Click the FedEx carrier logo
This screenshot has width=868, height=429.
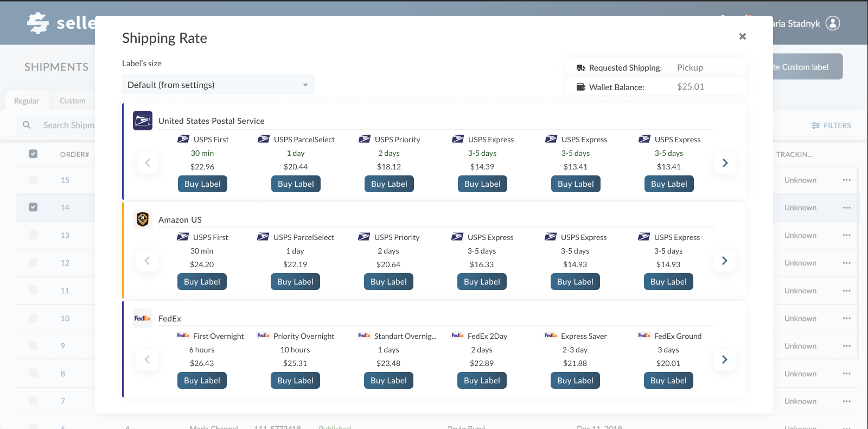(x=143, y=318)
